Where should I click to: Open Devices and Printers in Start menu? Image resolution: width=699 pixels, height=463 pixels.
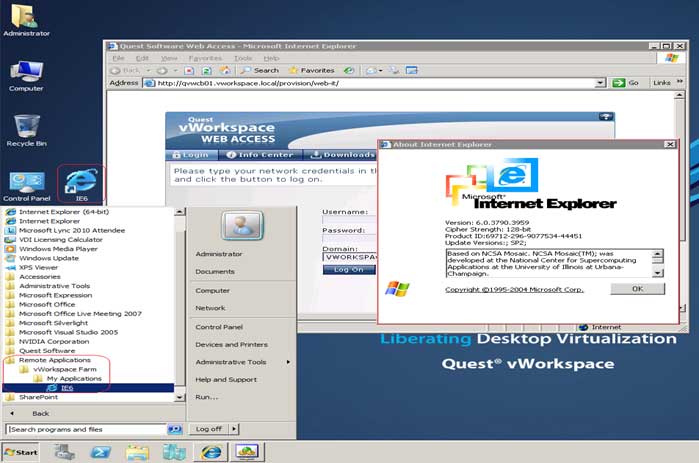[x=231, y=344]
